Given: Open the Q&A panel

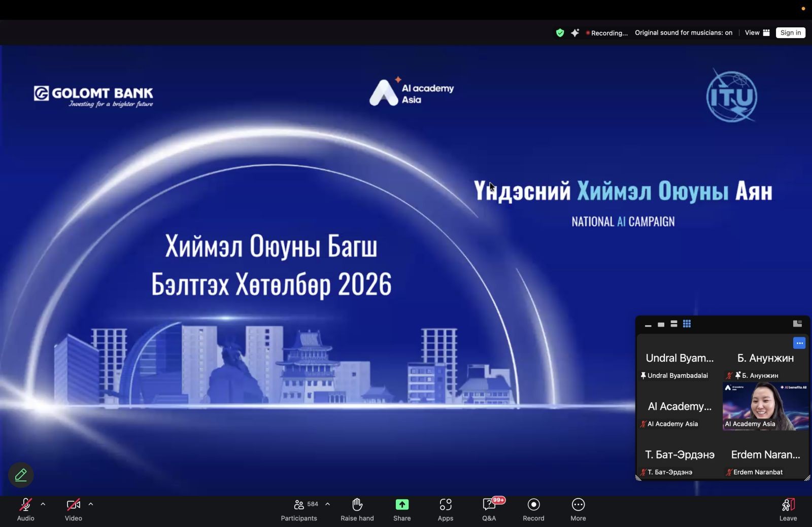Looking at the screenshot, I should [489, 505].
